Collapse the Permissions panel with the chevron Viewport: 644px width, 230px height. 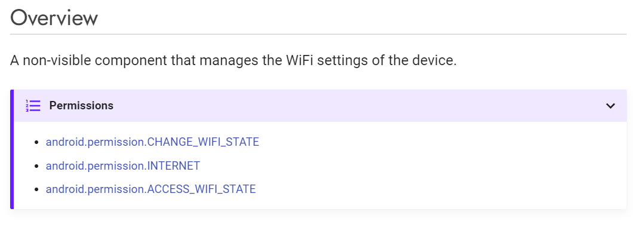point(611,106)
